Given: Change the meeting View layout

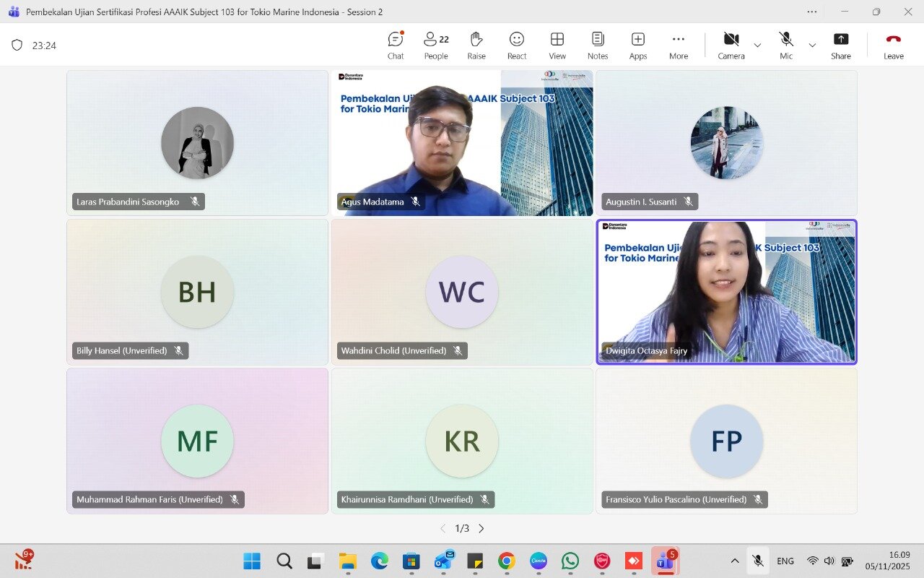Looking at the screenshot, I should (x=557, y=45).
